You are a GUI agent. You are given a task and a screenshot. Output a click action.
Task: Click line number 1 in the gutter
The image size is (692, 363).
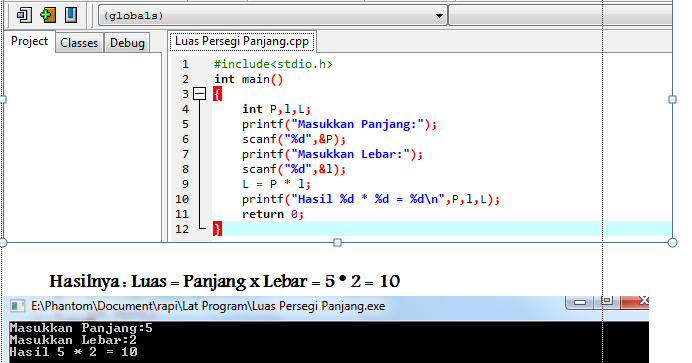[x=185, y=64]
